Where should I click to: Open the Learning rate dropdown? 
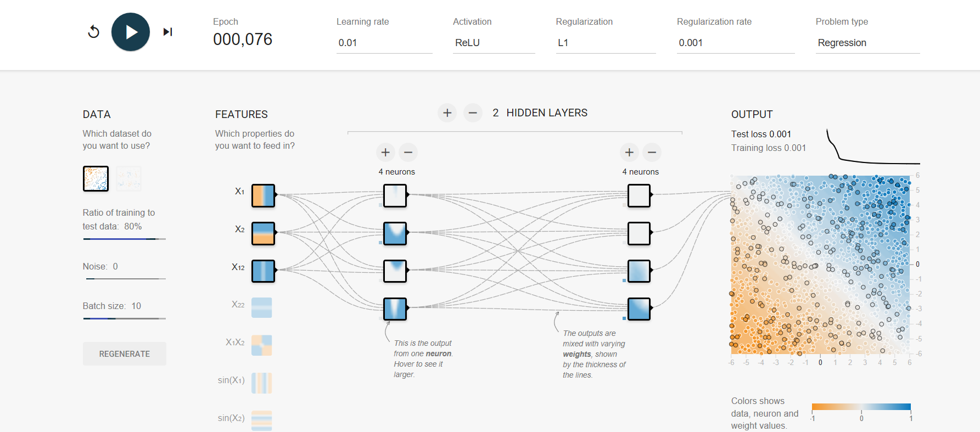[x=384, y=43]
